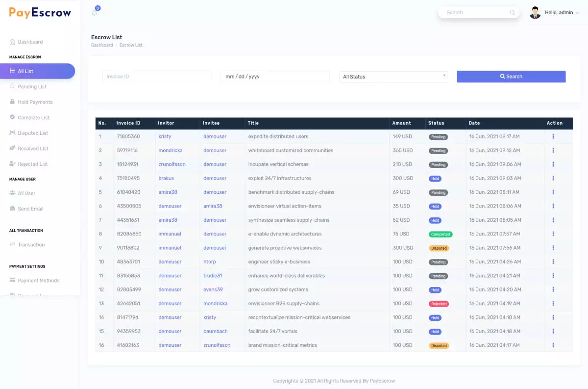Open the three-dot menu for invoice 82086850

tap(553, 234)
